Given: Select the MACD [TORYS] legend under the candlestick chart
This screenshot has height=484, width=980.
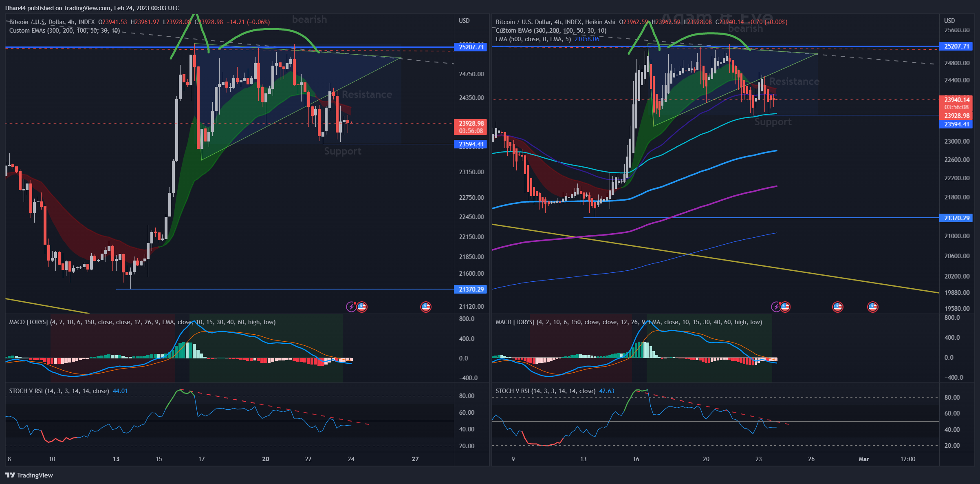Looking at the screenshot, I should click(x=142, y=322).
